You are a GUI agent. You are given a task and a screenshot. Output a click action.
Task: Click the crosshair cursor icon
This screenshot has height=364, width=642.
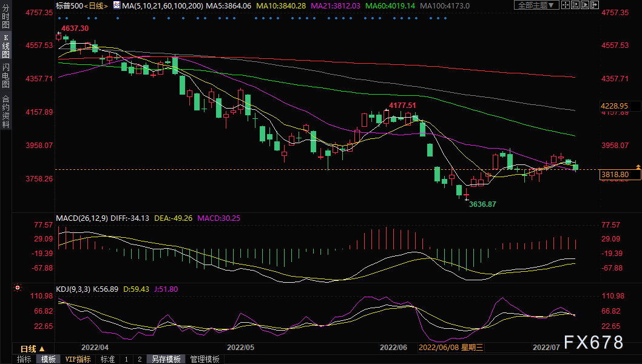coord(566,5)
